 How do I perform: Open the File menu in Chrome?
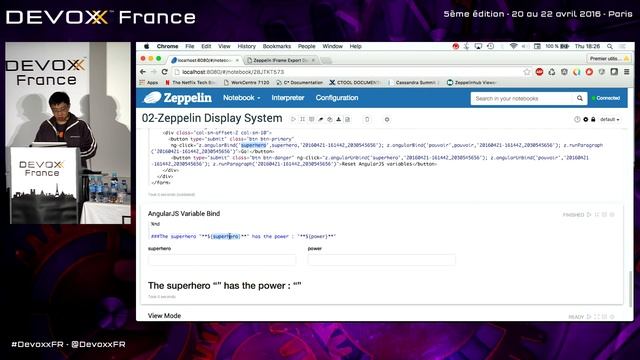click(x=190, y=47)
